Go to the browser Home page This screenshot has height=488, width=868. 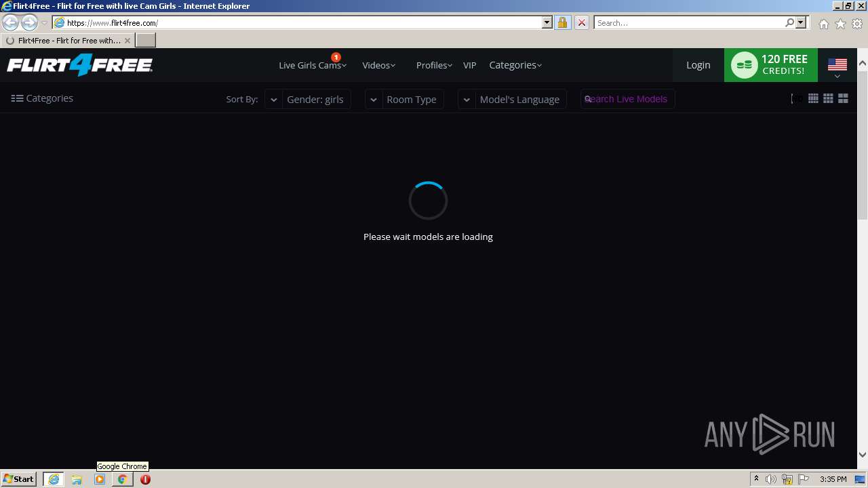pyautogui.click(x=823, y=24)
